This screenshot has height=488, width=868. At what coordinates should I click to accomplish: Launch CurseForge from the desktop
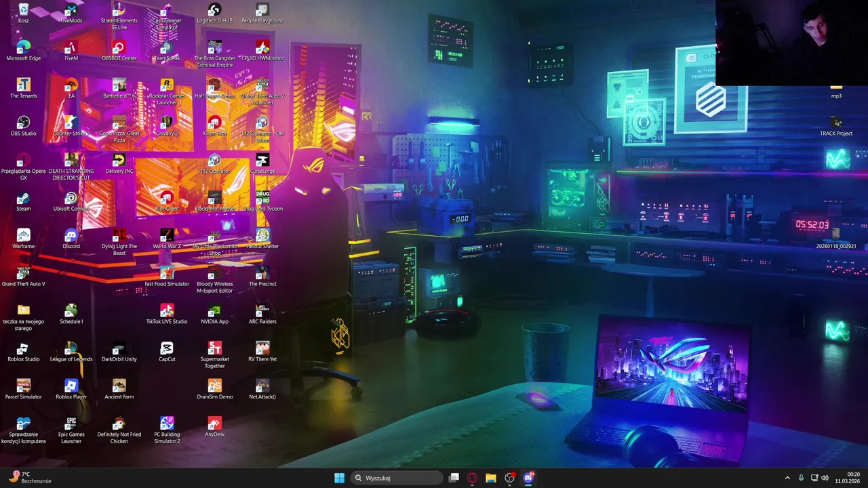click(x=262, y=163)
